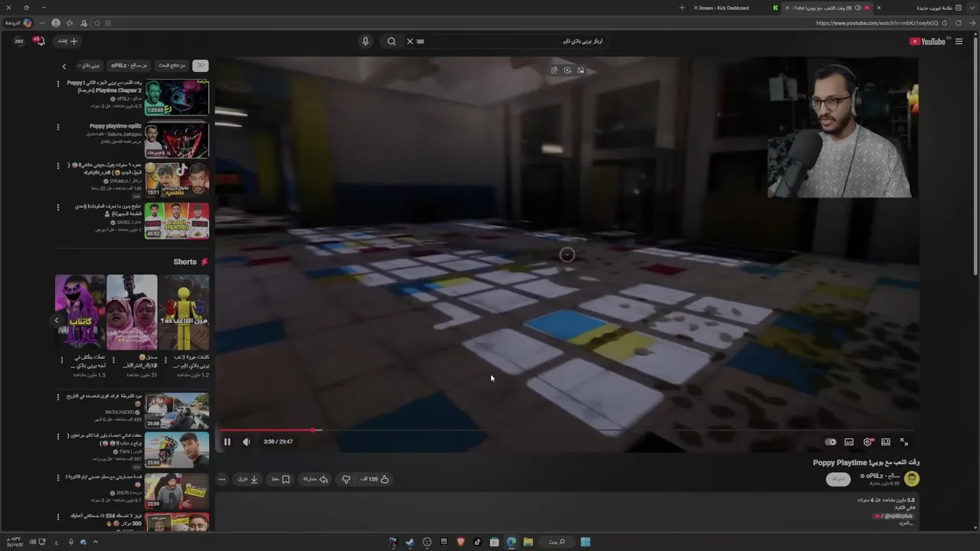Open a new browser tab with plus
Screen dimensions: 980x551
click(682, 8)
